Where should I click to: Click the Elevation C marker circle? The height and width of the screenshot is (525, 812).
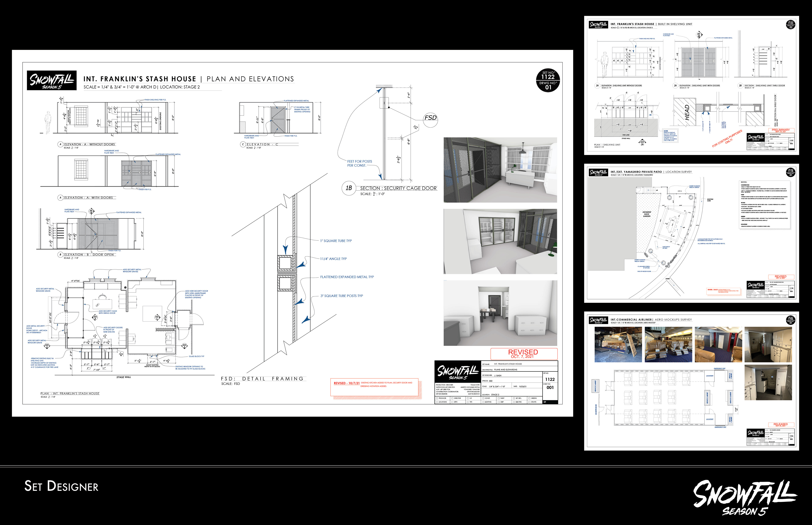[x=243, y=144]
